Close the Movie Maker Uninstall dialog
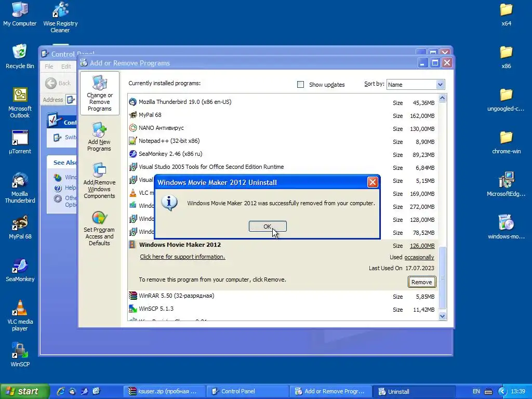The height and width of the screenshot is (399, 532). pos(372,182)
